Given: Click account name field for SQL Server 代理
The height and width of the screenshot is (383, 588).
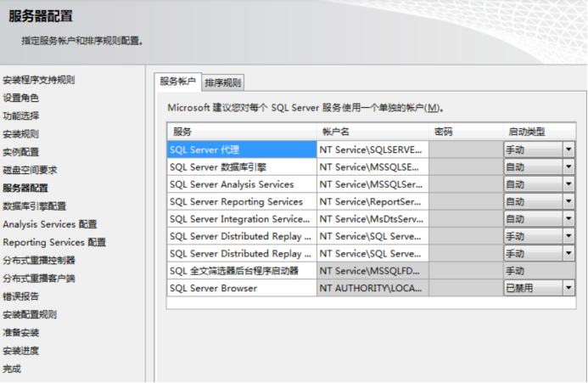Looking at the screenshot, I should click(x=372, y=149).
